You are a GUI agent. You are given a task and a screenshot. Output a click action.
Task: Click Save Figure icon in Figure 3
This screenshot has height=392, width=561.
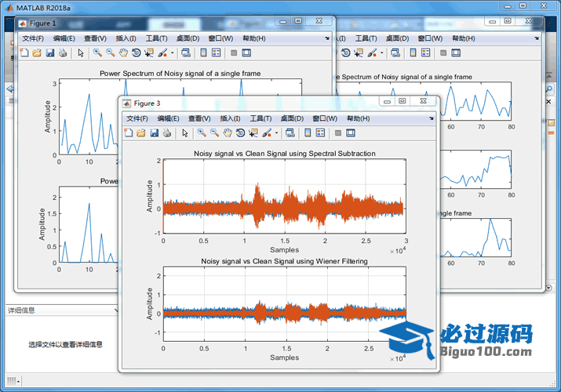pyautogui.click(x=154, y=133)
